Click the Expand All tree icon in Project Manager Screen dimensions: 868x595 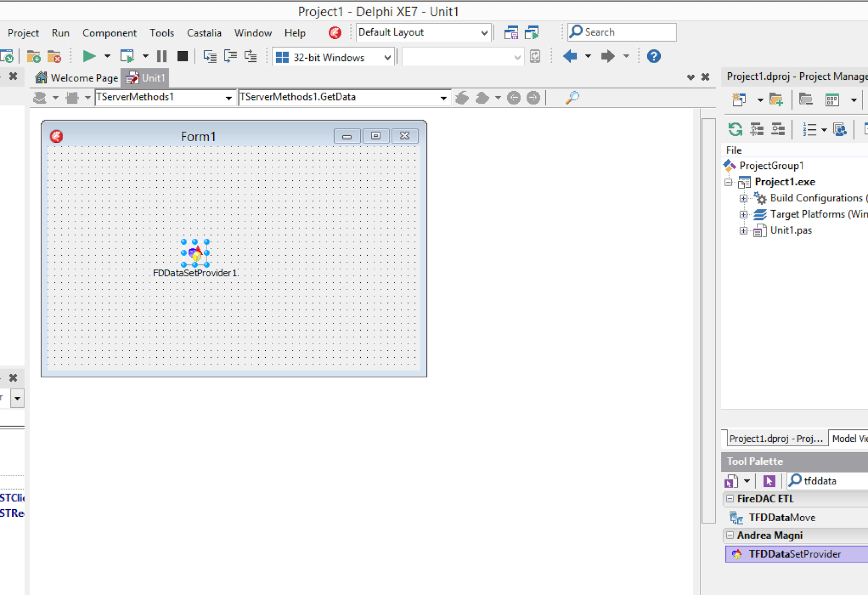pos(757,129)
